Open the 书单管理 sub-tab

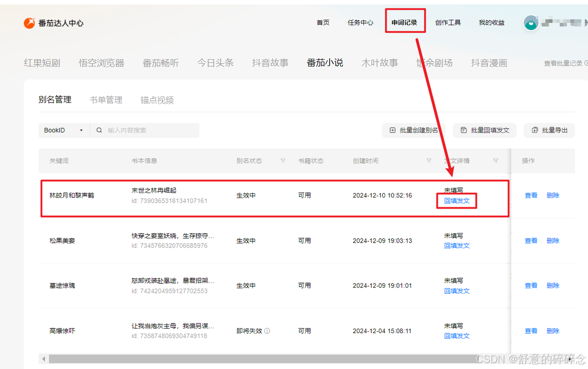pos(106,100)
